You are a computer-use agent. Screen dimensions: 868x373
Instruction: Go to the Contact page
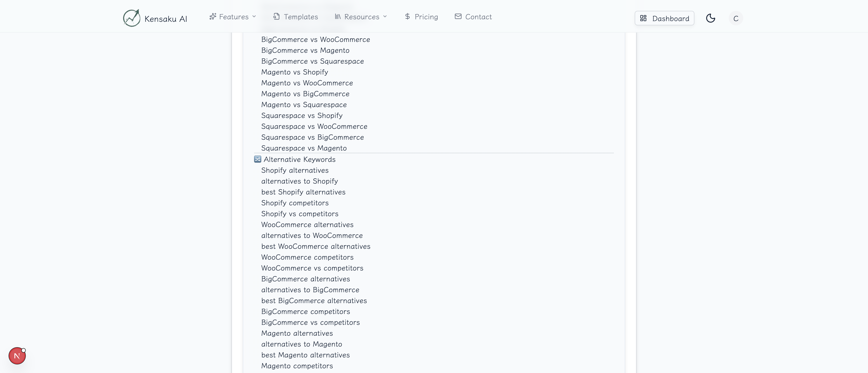click(478, 17)
